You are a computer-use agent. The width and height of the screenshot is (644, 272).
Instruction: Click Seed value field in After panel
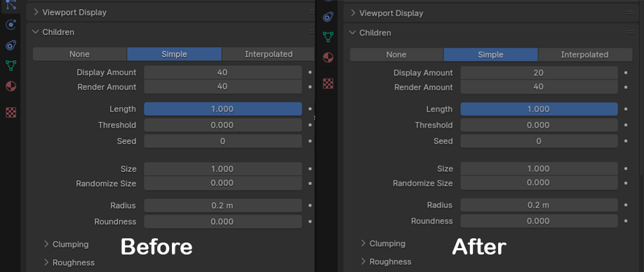point(539,141)
